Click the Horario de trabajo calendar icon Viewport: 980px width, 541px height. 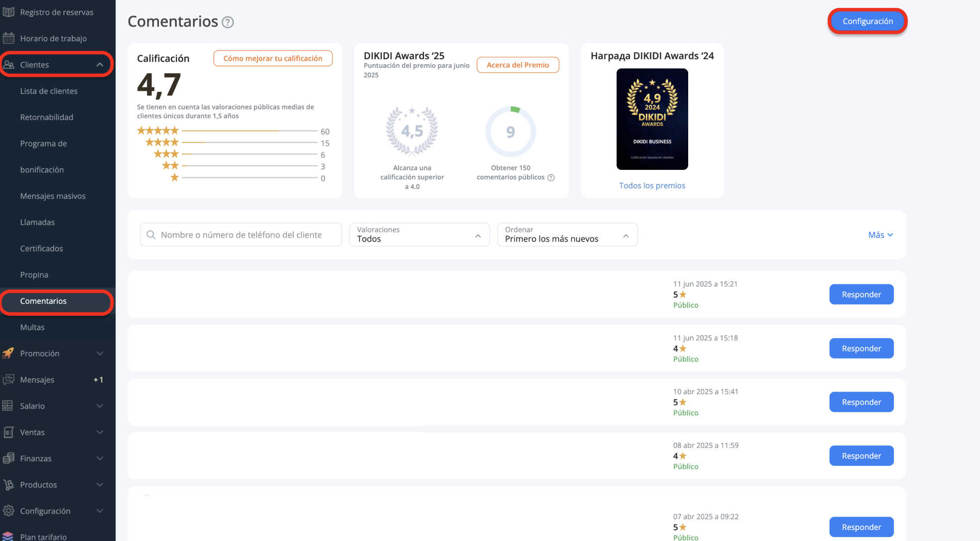coord(8,38)
